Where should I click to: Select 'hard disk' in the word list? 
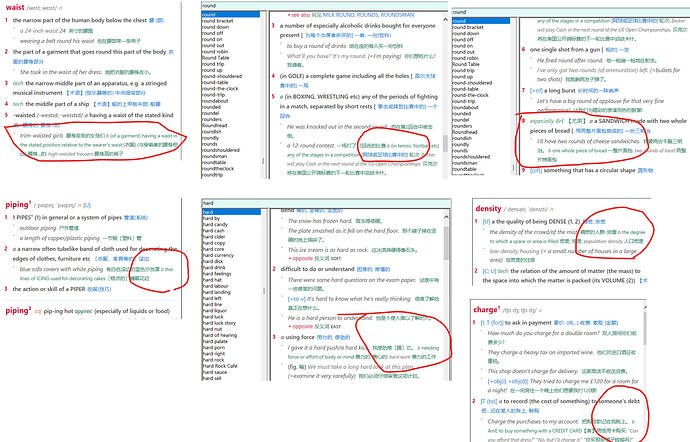[213, 262]
